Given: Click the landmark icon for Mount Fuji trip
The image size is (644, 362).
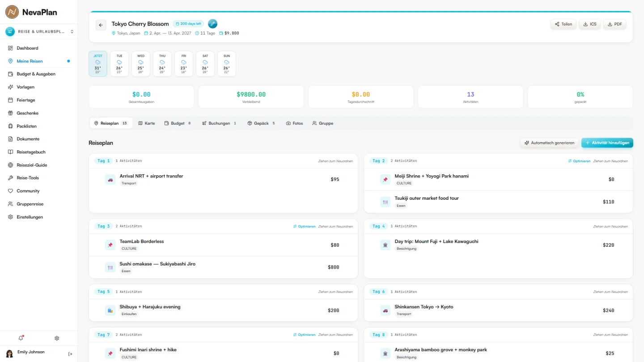Looking at the screenshot, I should 385,245.
